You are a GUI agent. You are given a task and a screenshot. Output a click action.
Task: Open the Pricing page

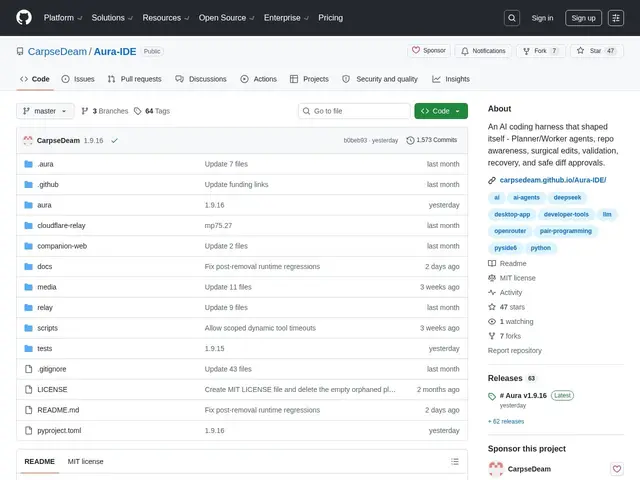click(x=330, y=18)
